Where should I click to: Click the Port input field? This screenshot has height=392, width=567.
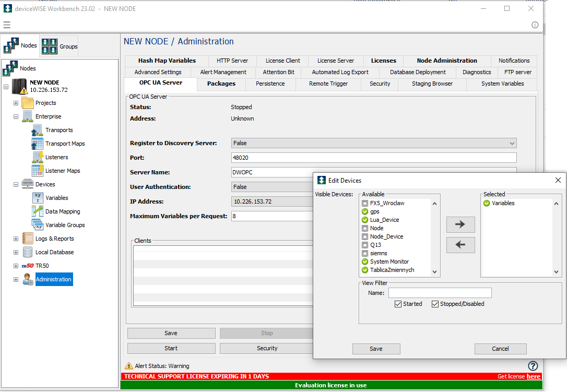tap(374, 158)
